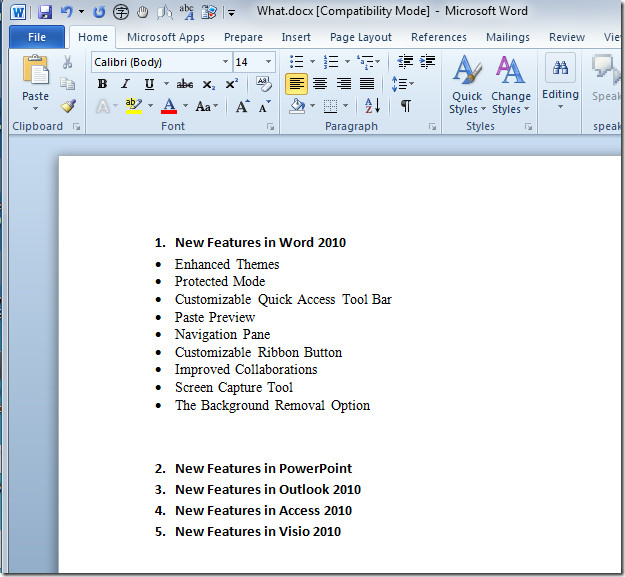Click the Clear Formatting eraser icon
Viewport: 625px width, 577px height.
[x=263, y=84]
